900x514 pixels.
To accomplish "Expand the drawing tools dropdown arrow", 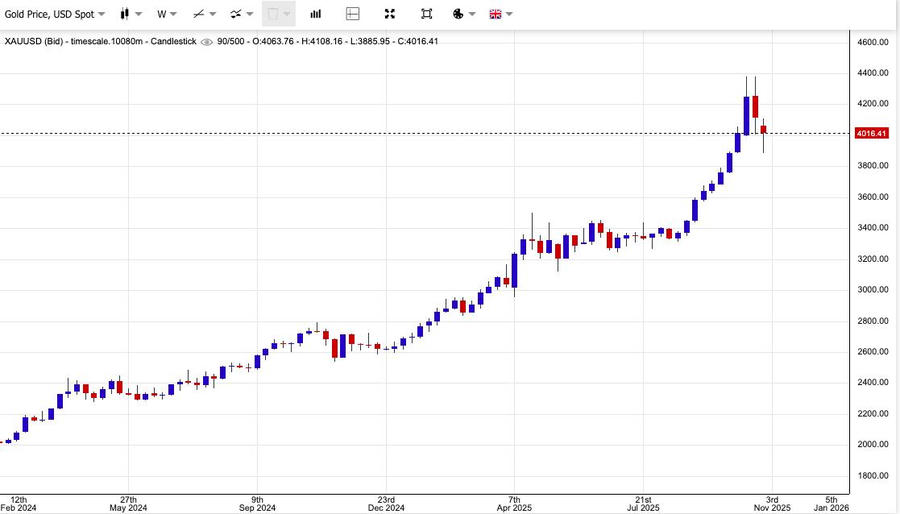I will 214,15.
